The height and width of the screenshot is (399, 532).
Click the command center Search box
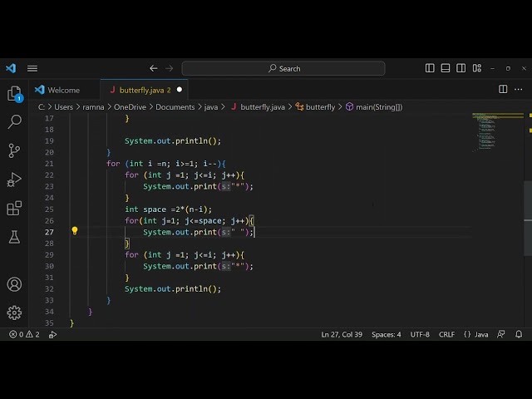[283, 68]
